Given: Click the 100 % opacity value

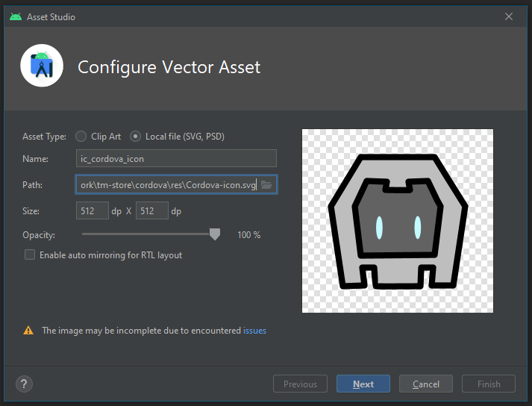Looking at the screenshot, I should [x=248, y=234].
